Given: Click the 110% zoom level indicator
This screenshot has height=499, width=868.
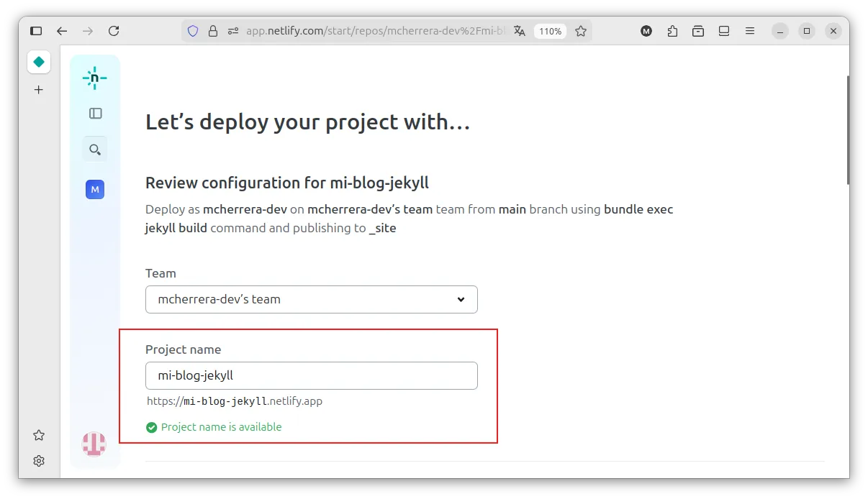Looking at the screenshot, I should [x=550, y=31].
